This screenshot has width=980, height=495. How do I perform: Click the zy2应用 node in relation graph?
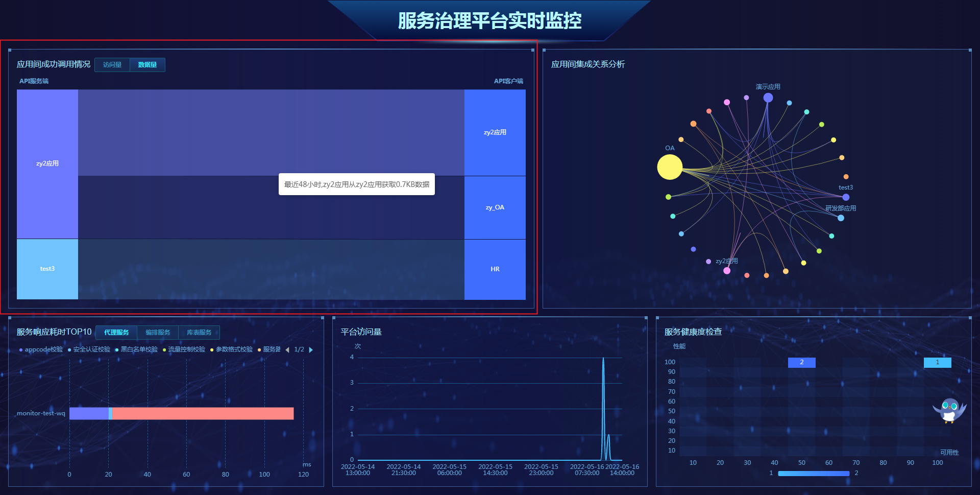point(727,271)
